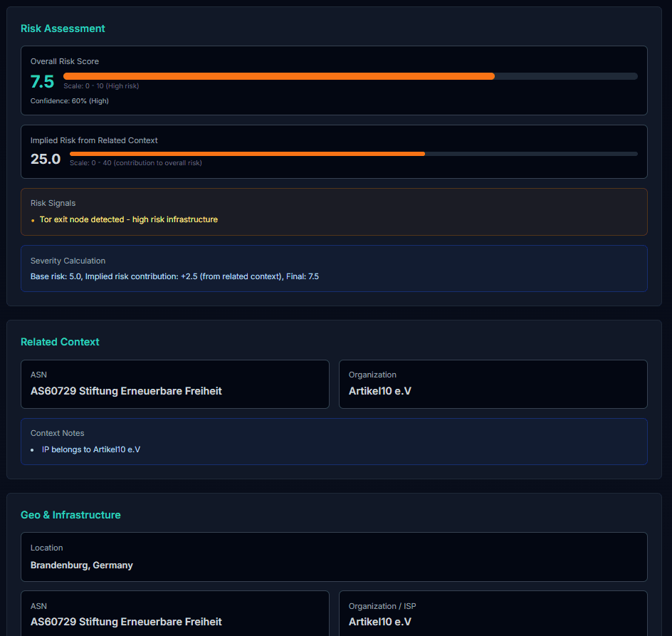Click the Risk Assessment section header
The height and width of the screenshot is (636, 672).
[63, 28]
